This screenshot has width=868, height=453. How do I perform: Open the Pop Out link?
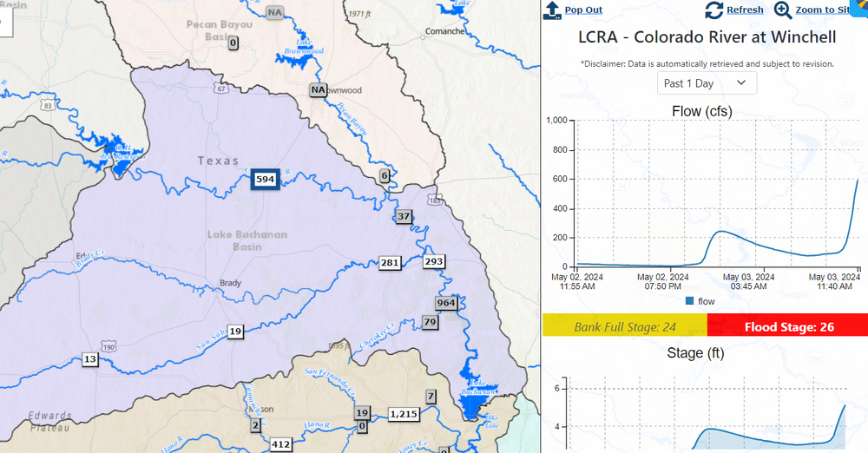click(583, 10)
